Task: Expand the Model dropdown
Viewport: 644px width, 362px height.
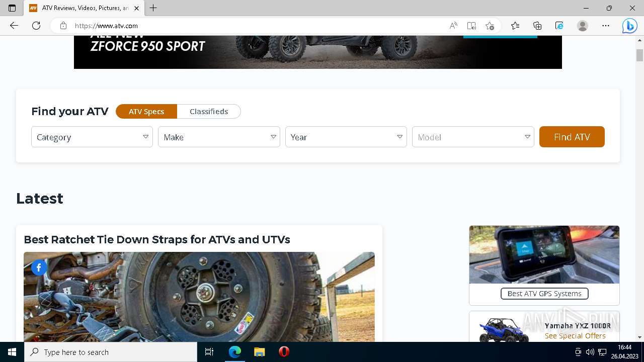Action: click(x=473, y=137)
